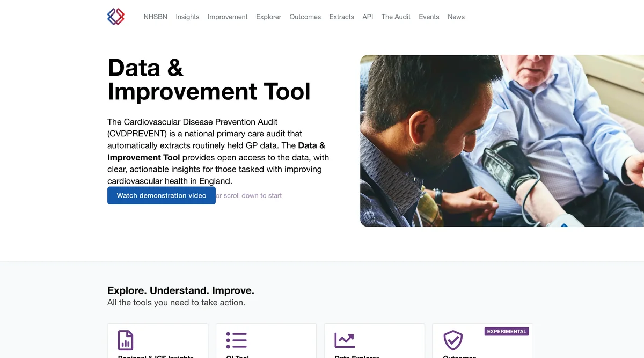Open the Events page
The image size is (644, 358).
pos(429,17)
